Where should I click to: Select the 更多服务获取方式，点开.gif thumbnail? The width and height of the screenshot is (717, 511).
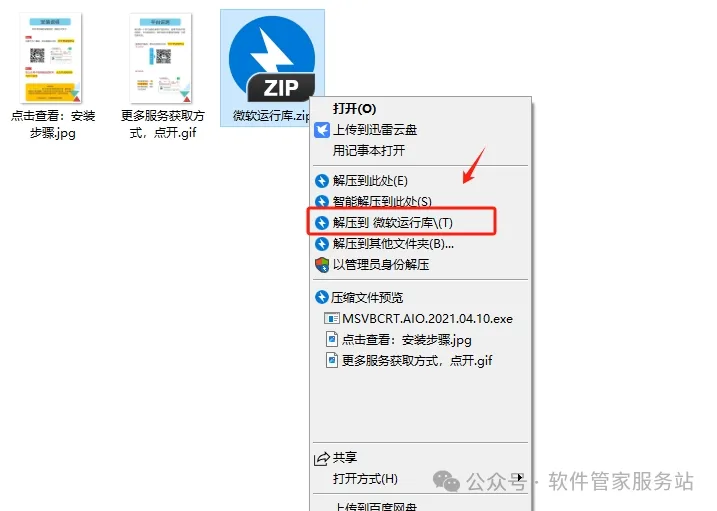[161, 58]
